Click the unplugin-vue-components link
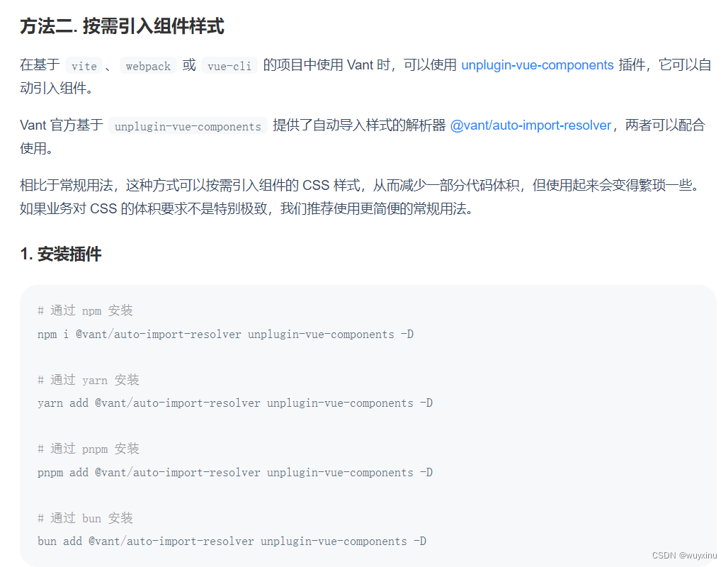Viewport: 728px width, 567px height. pyautogui.click(x=537, y=65)
